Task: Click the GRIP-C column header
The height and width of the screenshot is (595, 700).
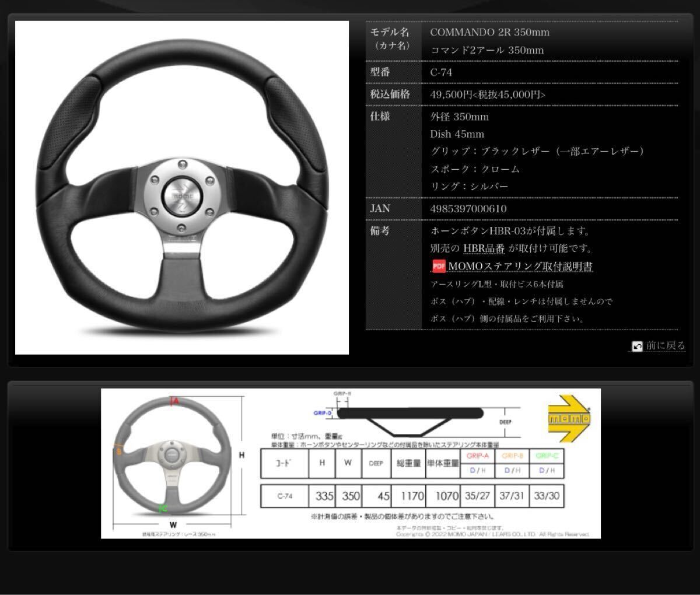Action: 547,455
